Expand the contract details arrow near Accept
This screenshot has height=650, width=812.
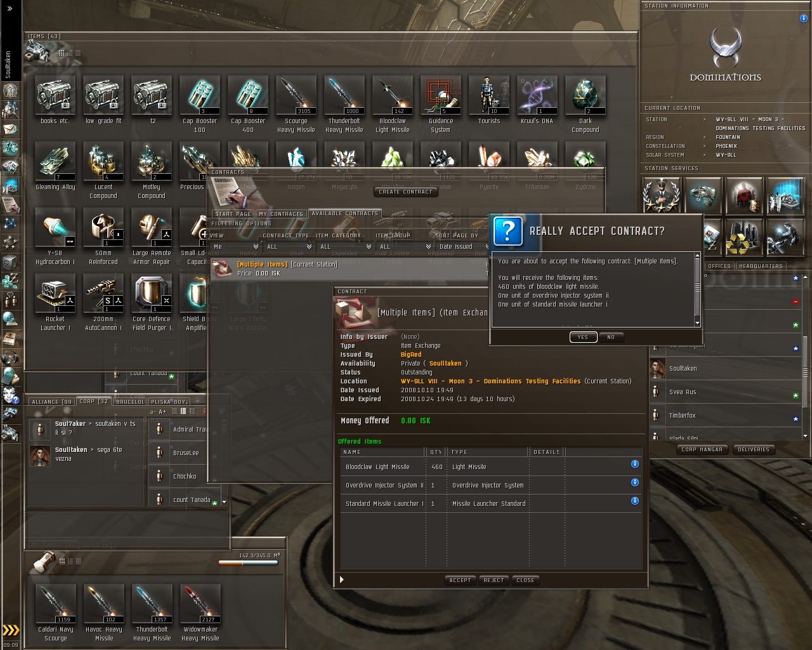pos(342,580)
